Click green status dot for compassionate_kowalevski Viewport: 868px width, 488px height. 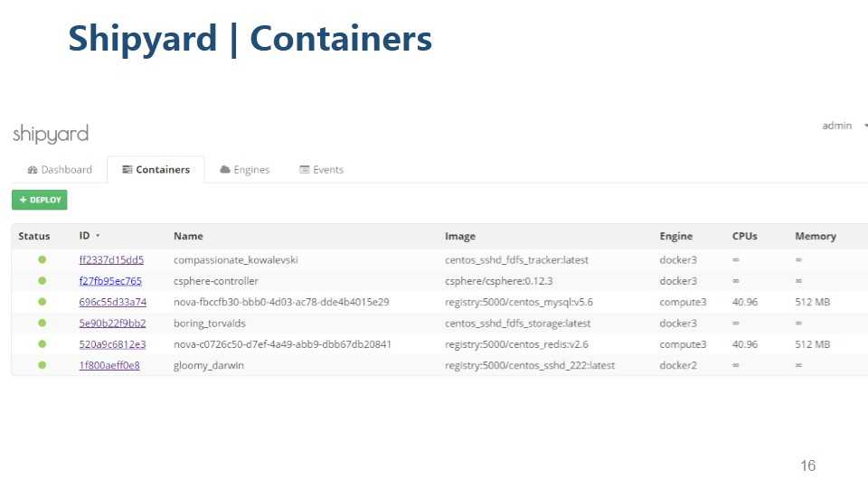coord(42,259)
